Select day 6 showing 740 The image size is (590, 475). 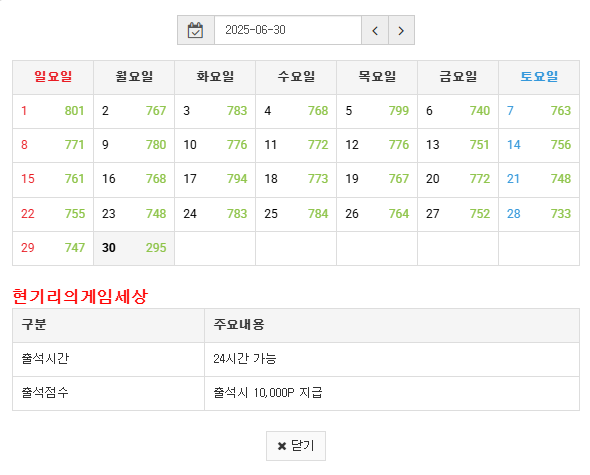[458, 111]
